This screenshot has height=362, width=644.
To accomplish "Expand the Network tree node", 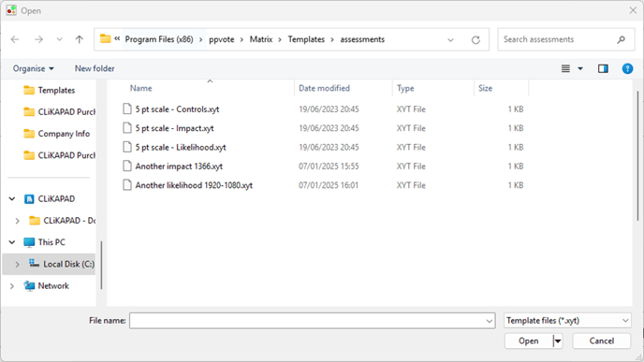I will [x=12, y=286].
